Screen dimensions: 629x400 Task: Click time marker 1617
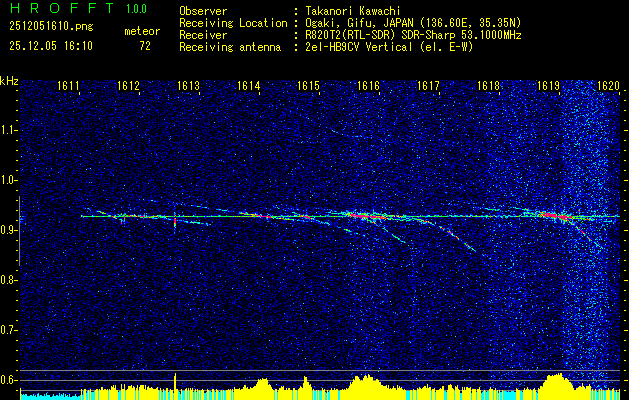428,85
